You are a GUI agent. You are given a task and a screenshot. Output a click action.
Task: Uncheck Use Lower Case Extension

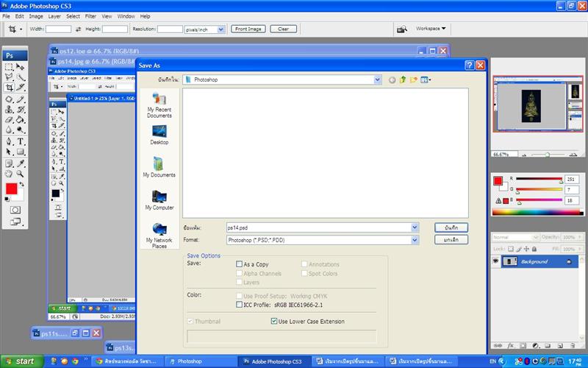(274, 322)
